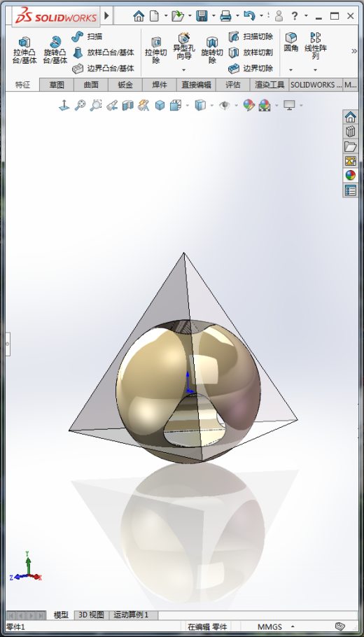Select Boundary Cut (边界切除)
Screen dimensions: 364x637
251,69
